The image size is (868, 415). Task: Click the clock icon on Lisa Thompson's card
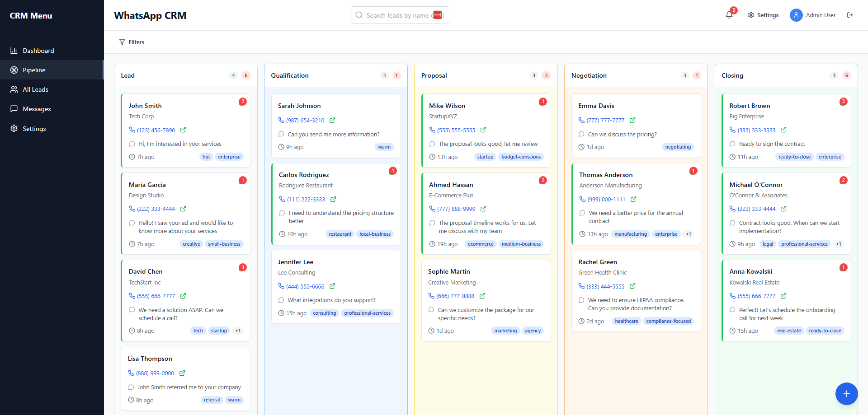click(x=131, y=400)
